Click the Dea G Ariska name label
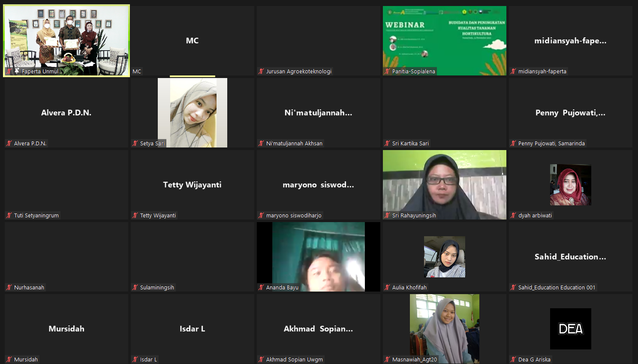This screenshot has width=638, height=364. tap(534, 359)
